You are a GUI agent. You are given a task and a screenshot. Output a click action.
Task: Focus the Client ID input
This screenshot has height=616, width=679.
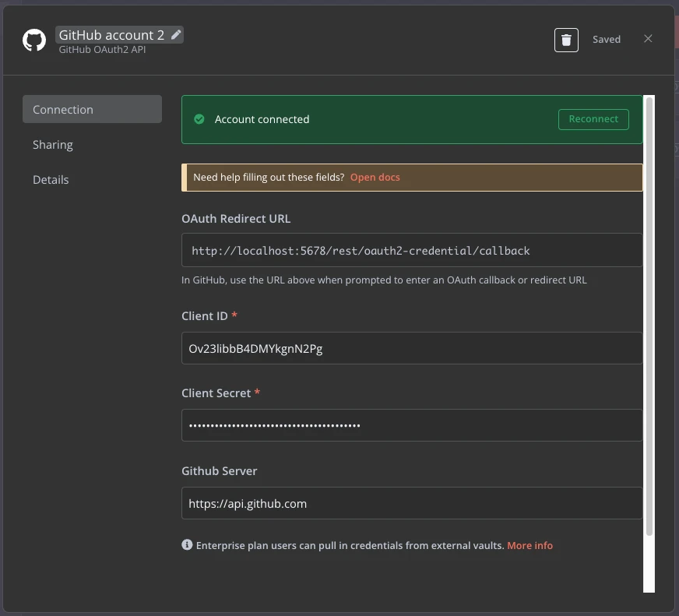tap(412, 348)
